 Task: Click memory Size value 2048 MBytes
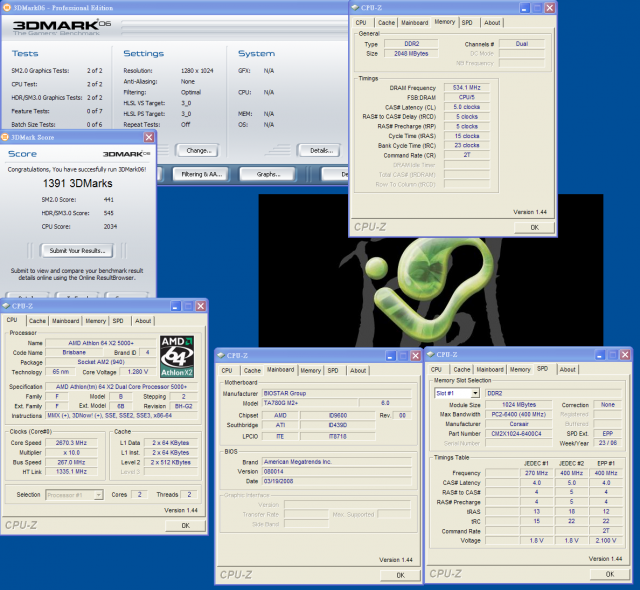(411, 53)
